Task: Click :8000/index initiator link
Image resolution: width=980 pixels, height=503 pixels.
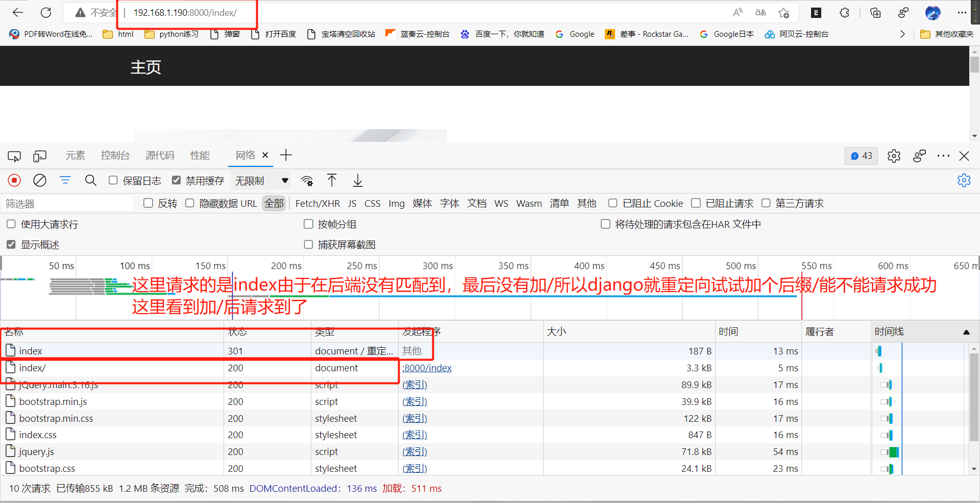Action: coord(427,368)
